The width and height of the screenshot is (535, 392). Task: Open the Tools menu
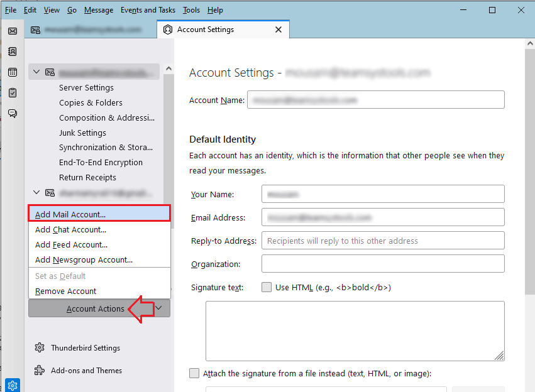[191, 10]
